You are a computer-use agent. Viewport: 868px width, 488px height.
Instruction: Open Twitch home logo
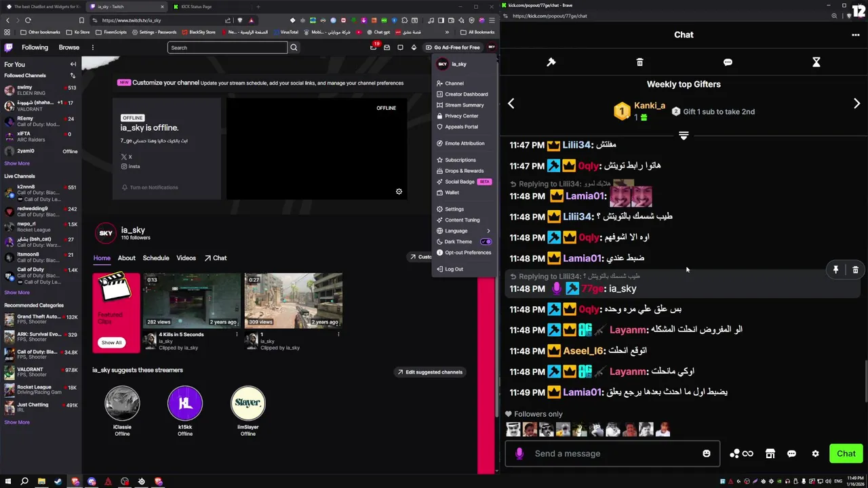pos(8,47)
